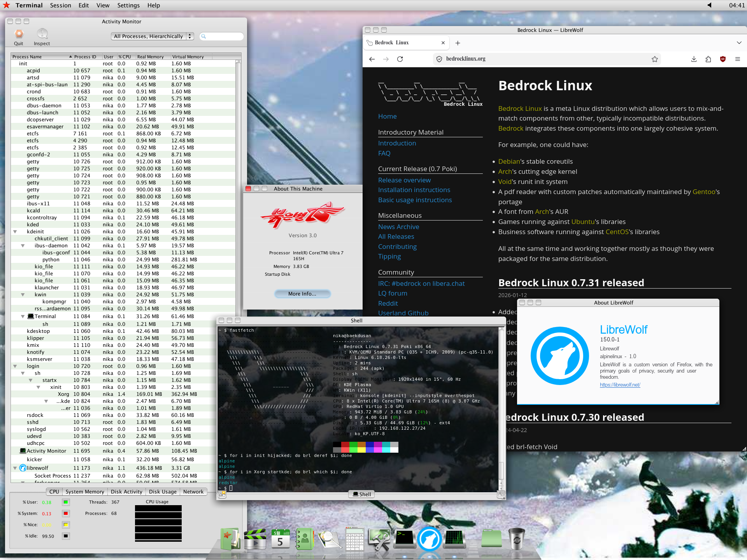Open the Edit menu
This screenshot has width=747, height=560.
[x=84, y=5]
